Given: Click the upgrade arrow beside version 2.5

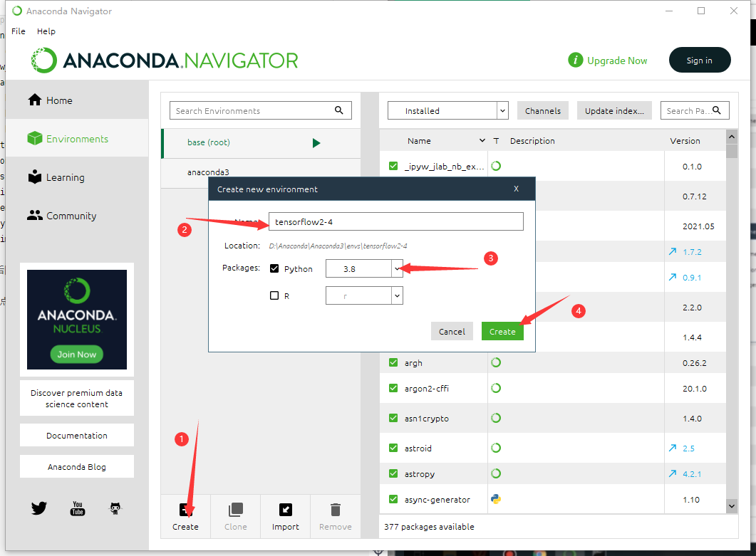Looking at the screenshot, I should coord(673,448).
